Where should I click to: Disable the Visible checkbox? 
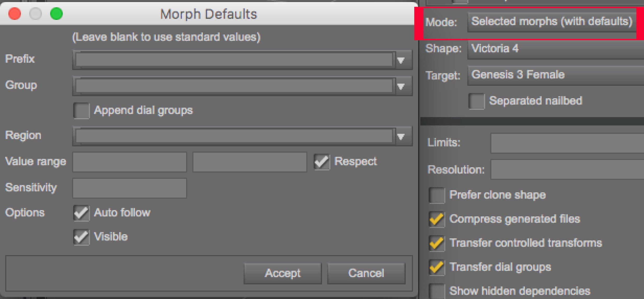tap(81, 237)
